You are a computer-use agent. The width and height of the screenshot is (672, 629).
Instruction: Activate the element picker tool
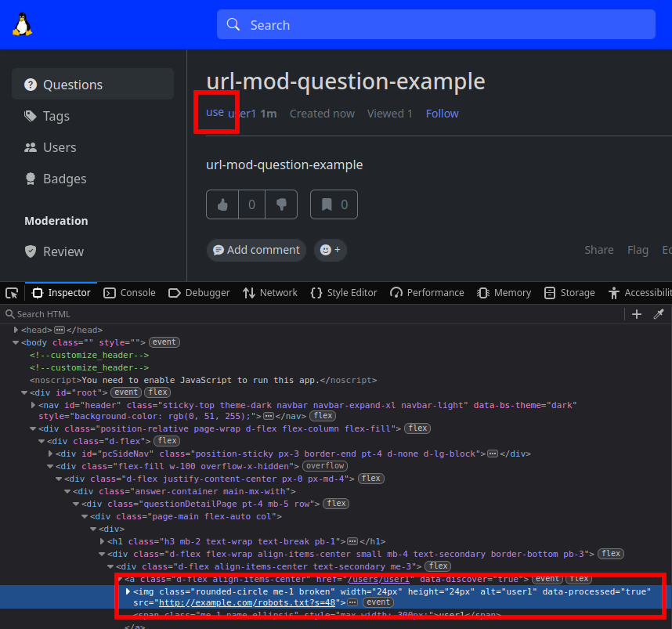(x=12, y=293)
